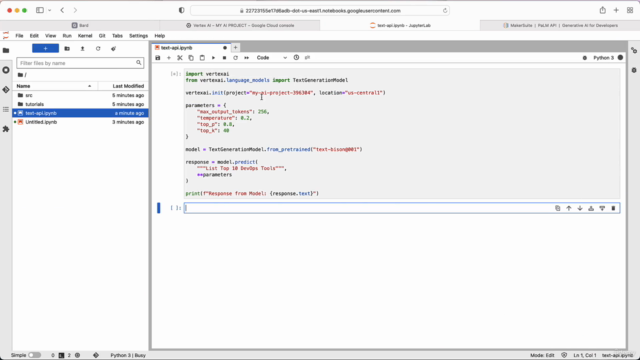
Task: Open the Help menu
Action: tap(160, 36)
